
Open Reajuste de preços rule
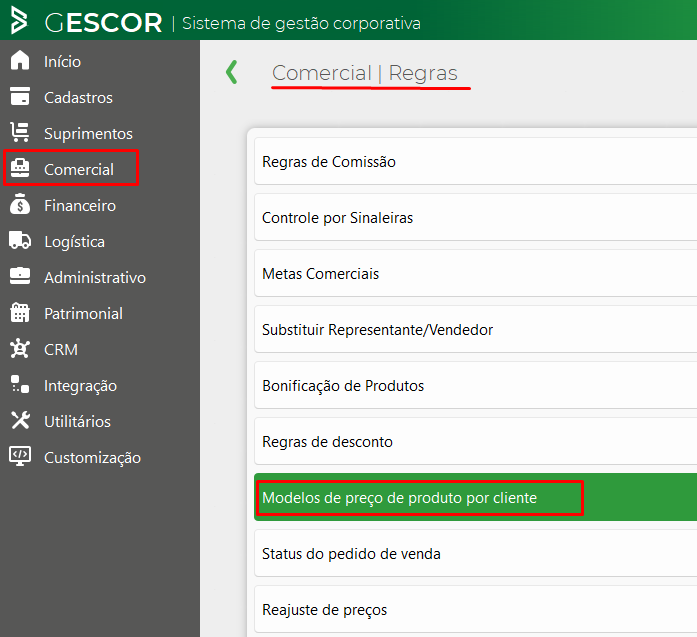476,609
